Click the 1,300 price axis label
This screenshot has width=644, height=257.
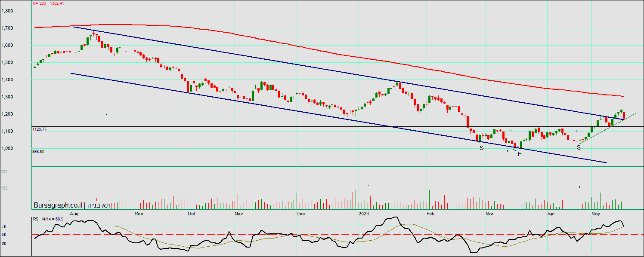point(7,97)
